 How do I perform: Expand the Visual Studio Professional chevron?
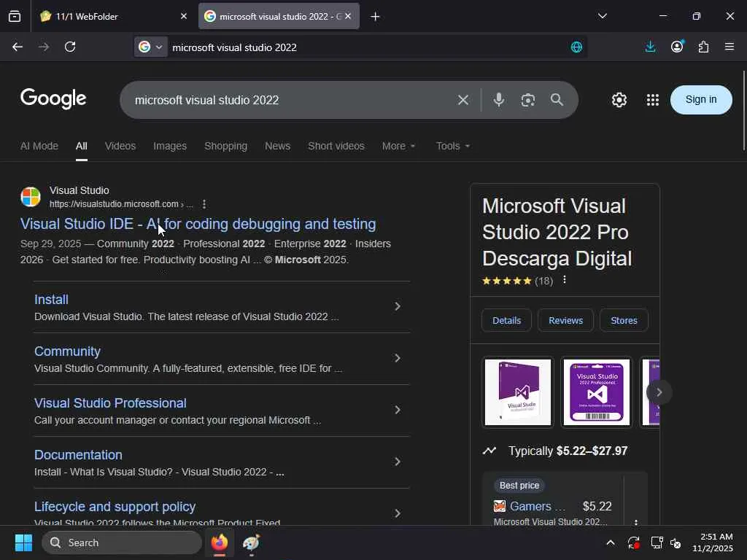[398, 410]
